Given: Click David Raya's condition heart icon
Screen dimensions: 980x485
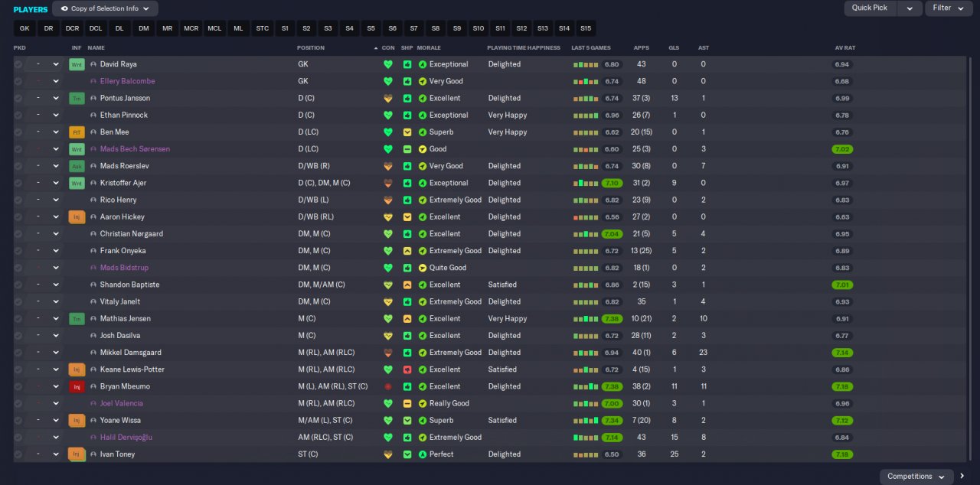Looking at the screenshot, I should coord(388,64).
